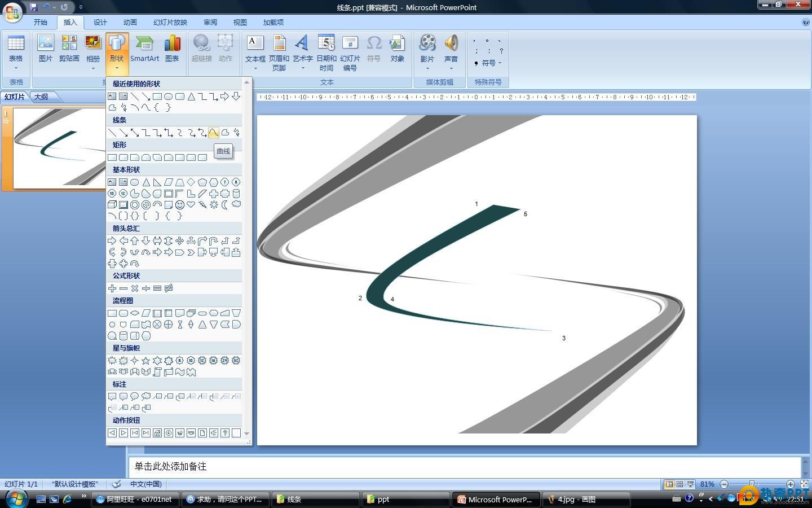This screenshot has height=508, width=812.
Task: Select the Curve (曲线) line shape
Action: pyautogui.click(x=213, y=133)
